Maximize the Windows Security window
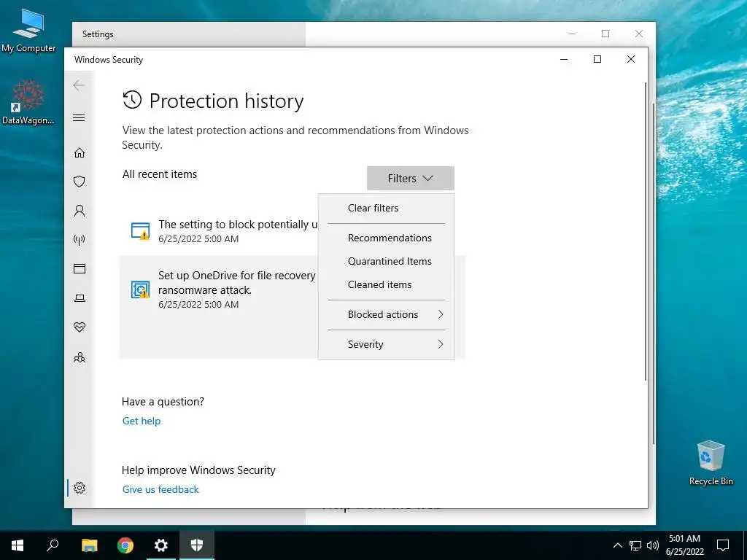This screenshot has width=747, height=560. click(x=597, y=59)
